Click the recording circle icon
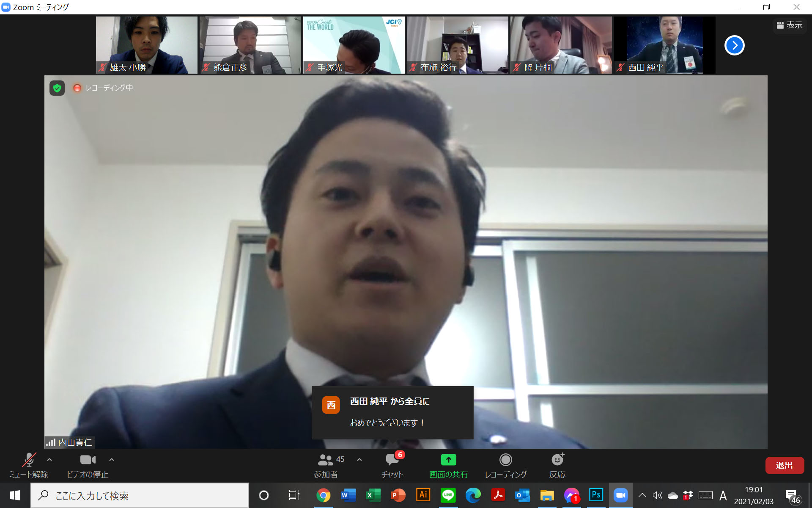Image resolution: width=812 pixels, height=508 pixels. pyautogui.click(x=505, y=460)
